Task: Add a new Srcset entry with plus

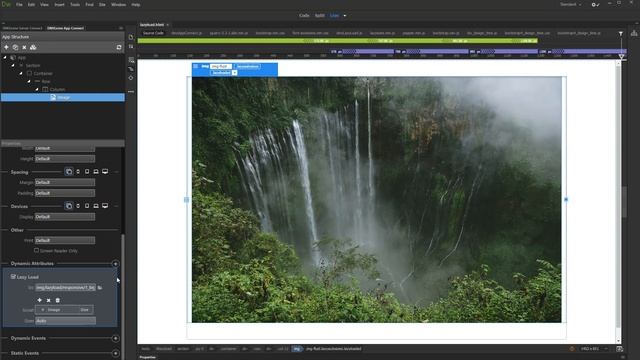Action: (40, 300)
